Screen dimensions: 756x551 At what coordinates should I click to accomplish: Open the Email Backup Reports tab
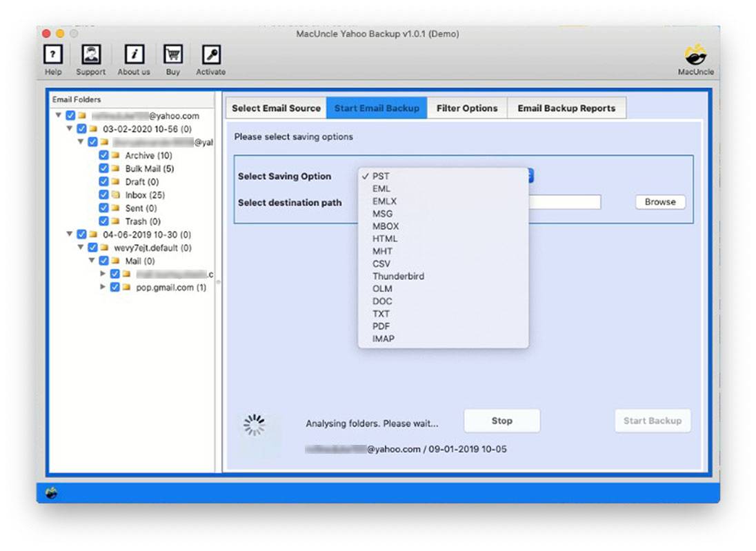[x=566, y=108]
